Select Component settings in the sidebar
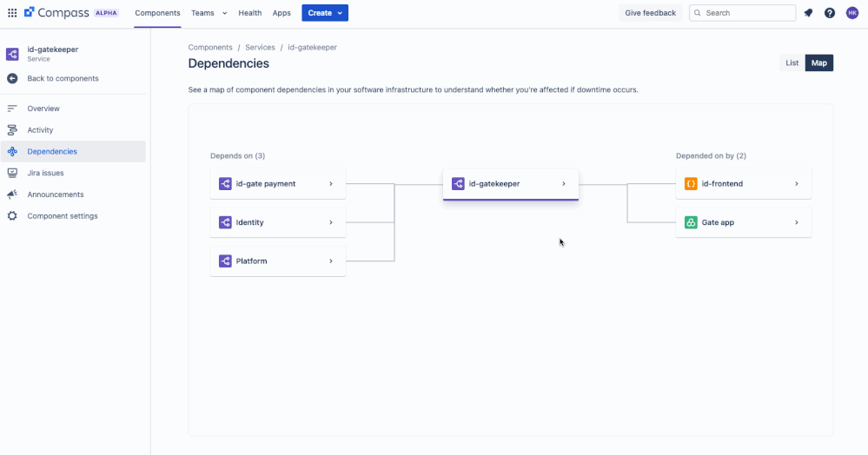This screenshot has height=455, width=868. (73, 216)
